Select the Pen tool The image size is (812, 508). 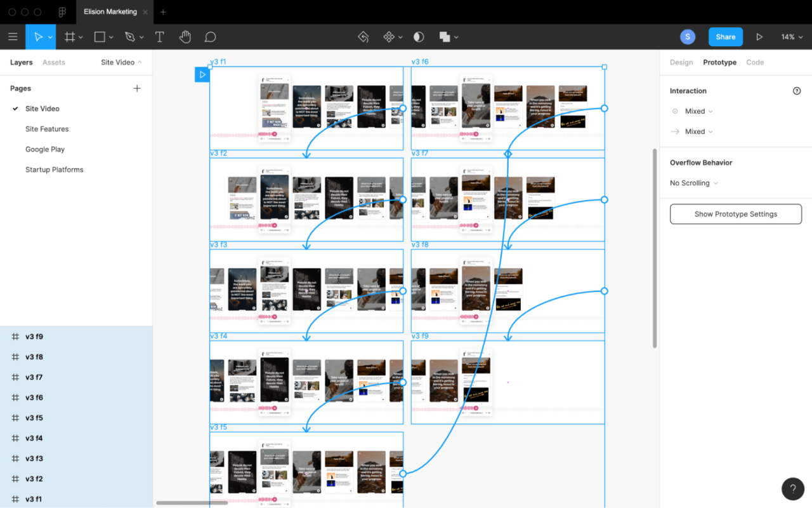[129, 36]
